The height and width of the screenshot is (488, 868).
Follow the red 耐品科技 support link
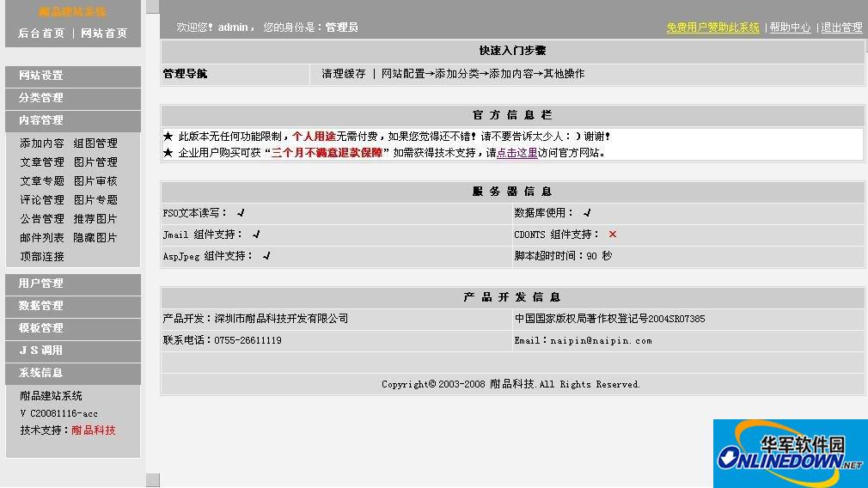click(x=94, y=430)
